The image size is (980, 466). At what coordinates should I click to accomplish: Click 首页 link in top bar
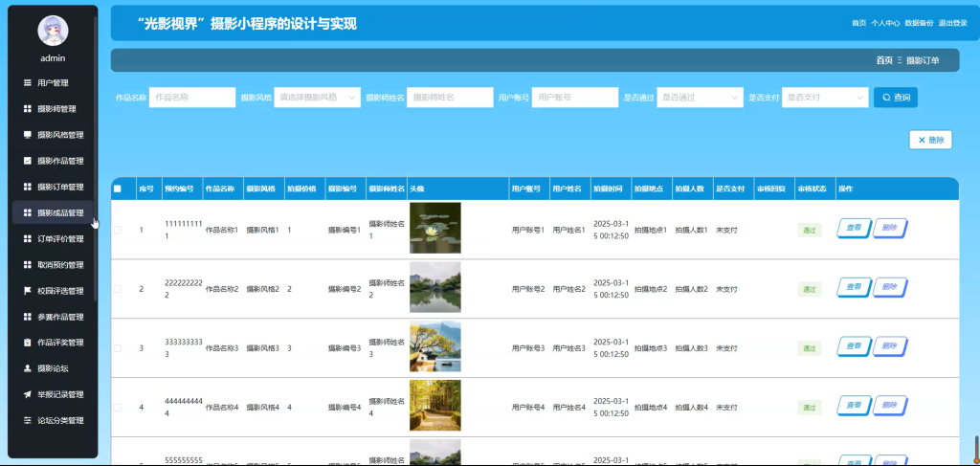pos(858,23)
